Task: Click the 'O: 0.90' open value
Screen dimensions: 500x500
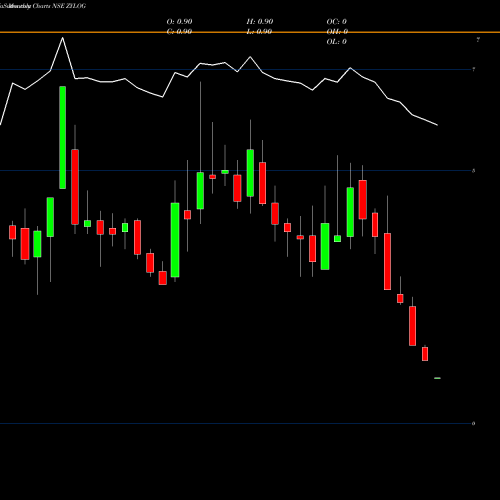Action: click(x=179, y=22)
